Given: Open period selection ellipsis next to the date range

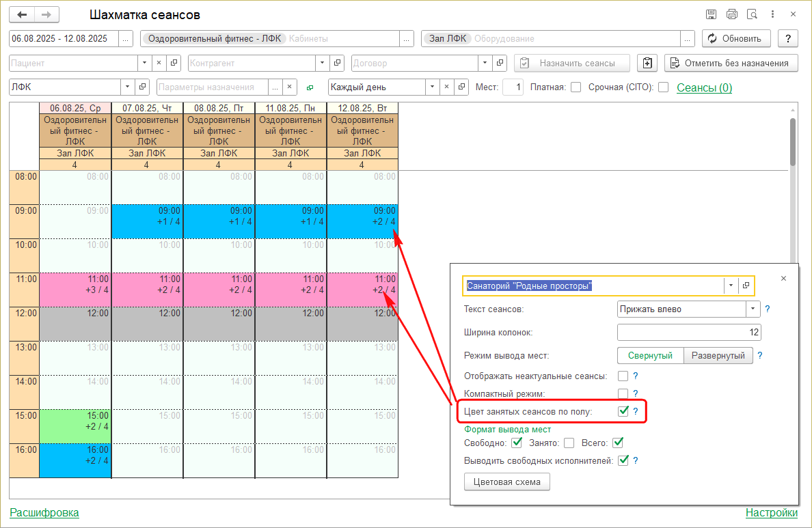Looking at the screenshot, I should pyautogui.click(x=125, y=39).
